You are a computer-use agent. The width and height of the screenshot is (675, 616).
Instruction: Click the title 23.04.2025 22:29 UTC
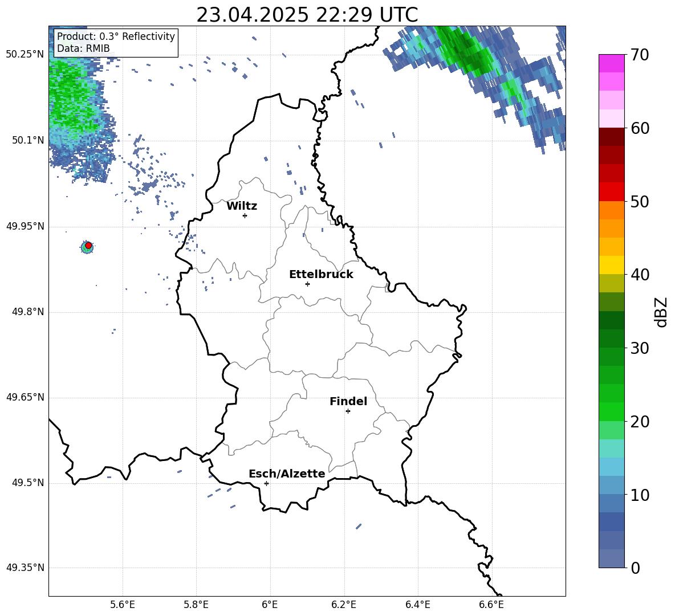pos(307,15)
